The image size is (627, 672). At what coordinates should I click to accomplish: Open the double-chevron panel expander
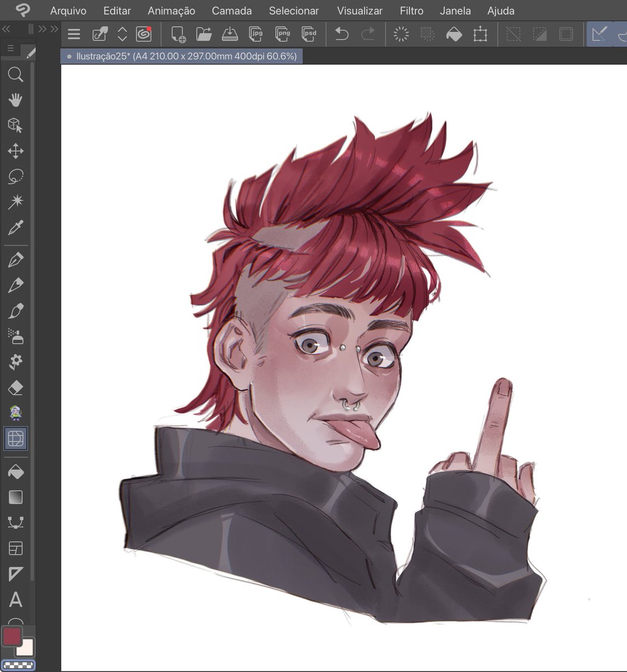click(53, 28)
